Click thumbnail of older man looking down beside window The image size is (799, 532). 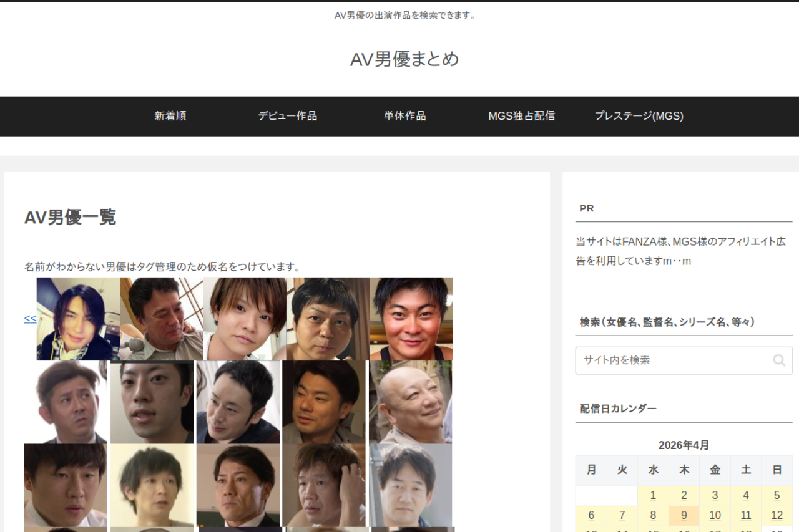click(161, 319)
